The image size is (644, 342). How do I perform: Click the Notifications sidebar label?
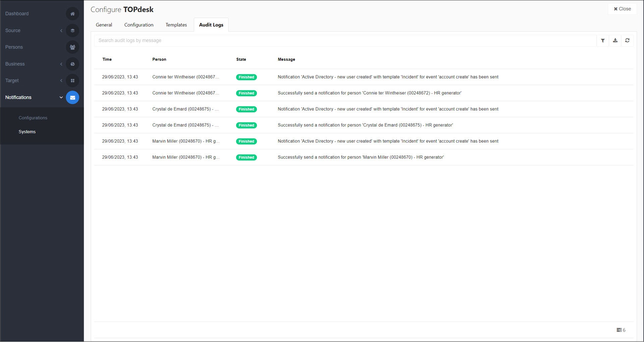tap(18, 97)
